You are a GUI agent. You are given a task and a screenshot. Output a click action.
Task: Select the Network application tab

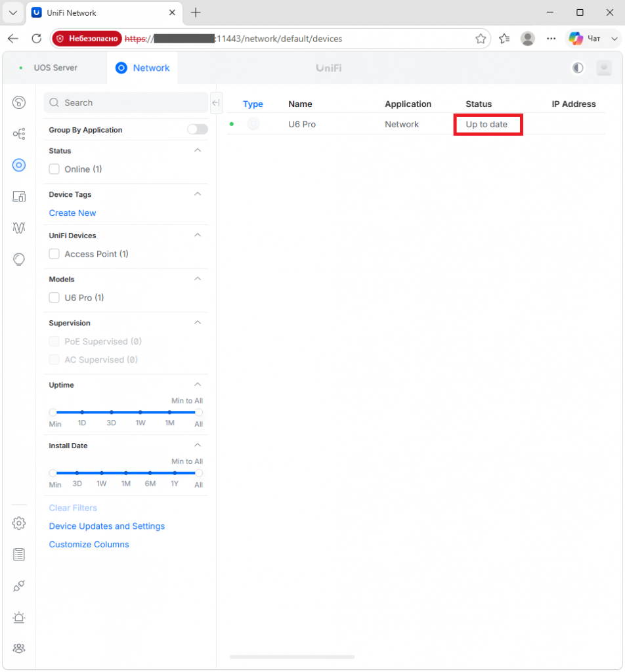(x=142, y=68)
